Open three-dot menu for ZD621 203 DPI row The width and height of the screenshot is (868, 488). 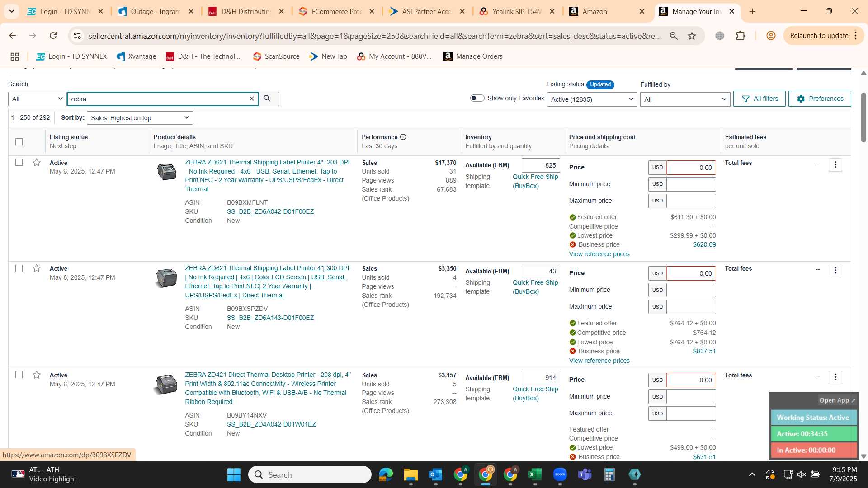835,165
